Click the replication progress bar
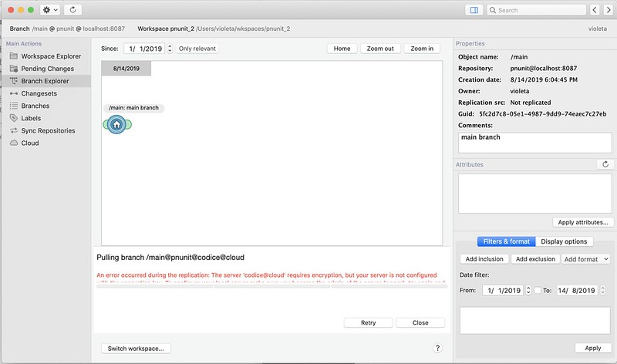 pyautogui.click(x=271, y=286)
